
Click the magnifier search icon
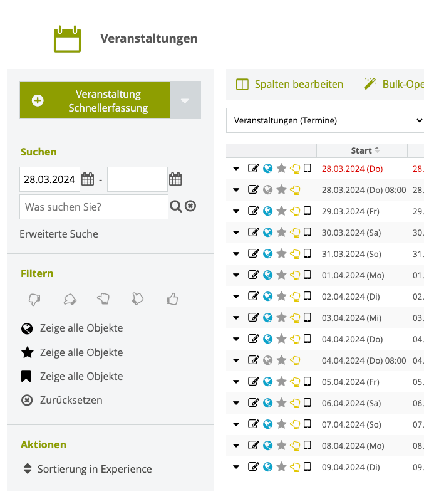tap(176, 206)
